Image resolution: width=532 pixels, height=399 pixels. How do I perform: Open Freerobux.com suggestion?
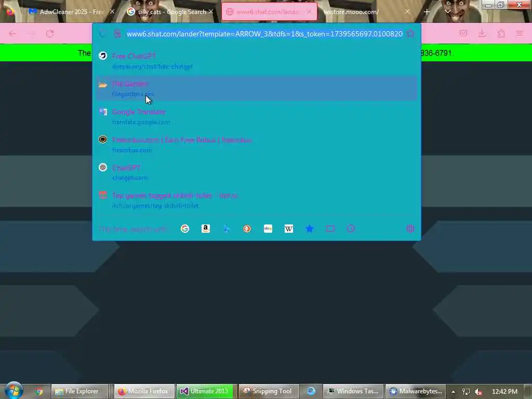coord(256,144)
